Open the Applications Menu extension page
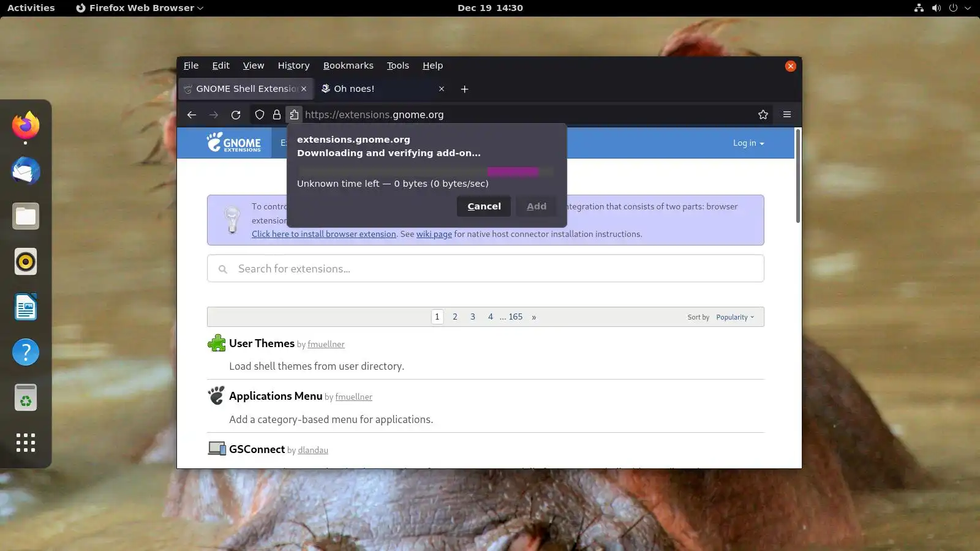The height and width of the screenshot is (551, 980). pos(276,396)
